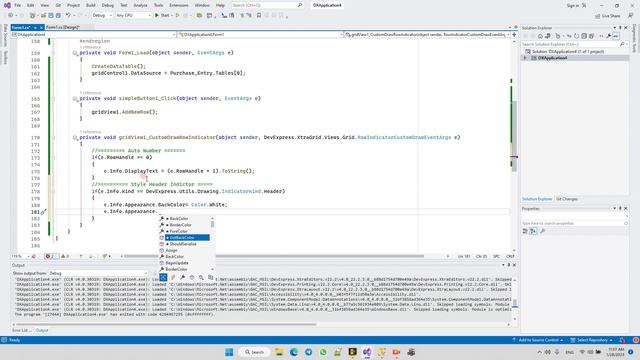640x360 pixels.
Task: Open the Debug menu
Action: point(107,5)
